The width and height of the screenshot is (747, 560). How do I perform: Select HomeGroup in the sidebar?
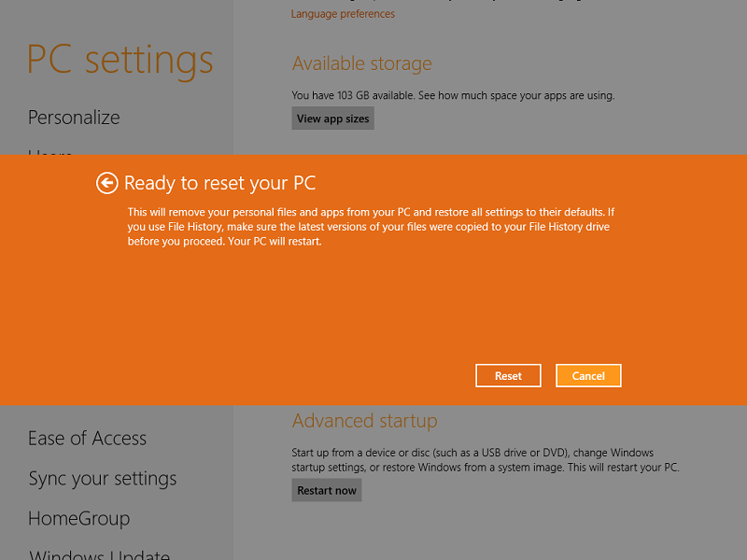(78, 519)
